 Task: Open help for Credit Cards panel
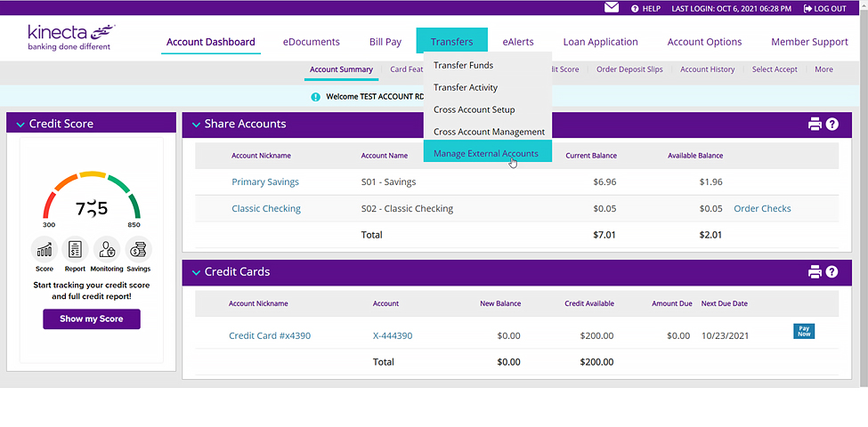point(832,272)
